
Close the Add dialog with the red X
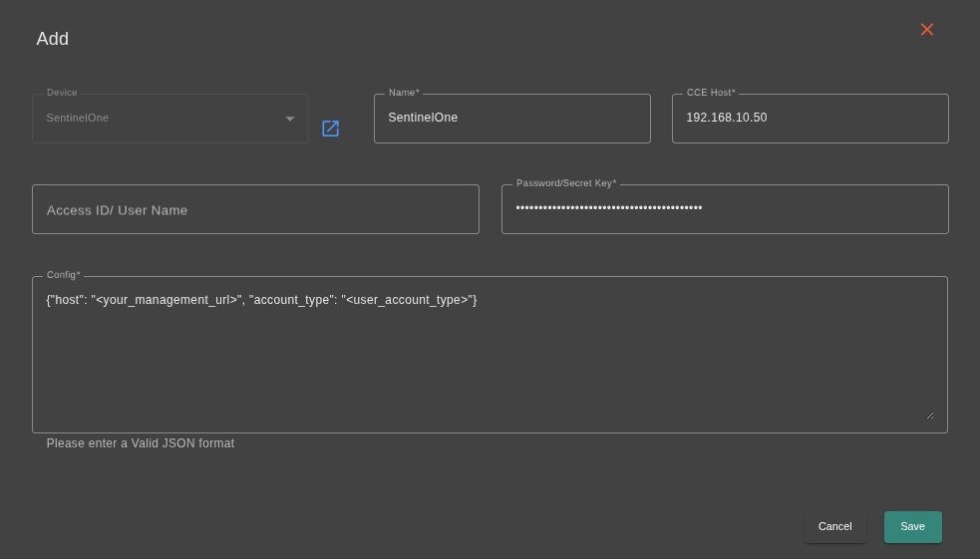(927, 29)
